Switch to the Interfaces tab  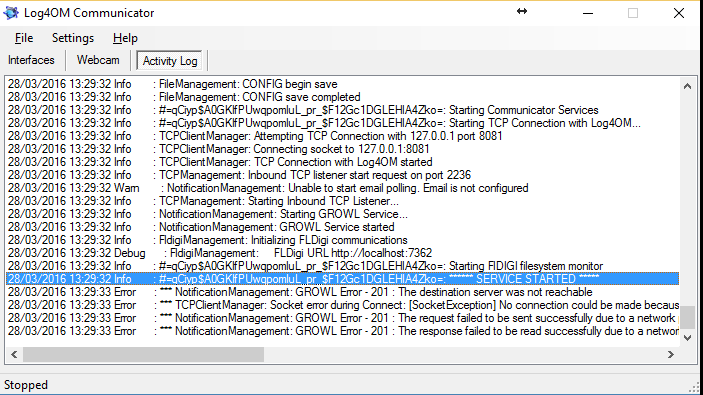tap(31, 60)
